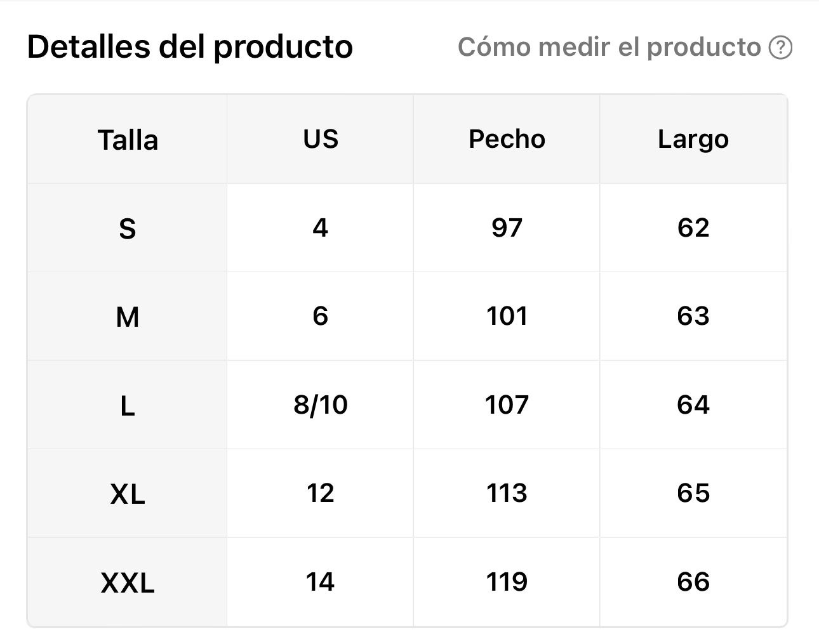Select the Pecho value 101 cell
Viewport: 819px width, 644px height.
click(507, 316)
